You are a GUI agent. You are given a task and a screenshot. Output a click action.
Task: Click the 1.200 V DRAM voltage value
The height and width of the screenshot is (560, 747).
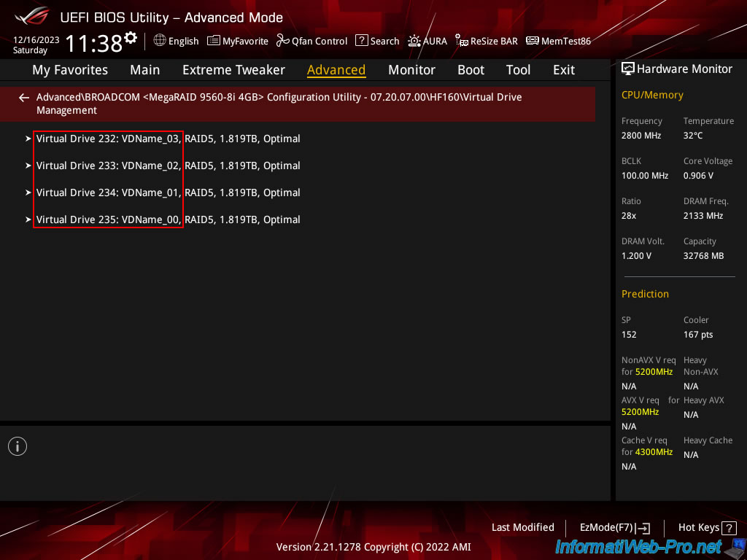pos(636,256)
